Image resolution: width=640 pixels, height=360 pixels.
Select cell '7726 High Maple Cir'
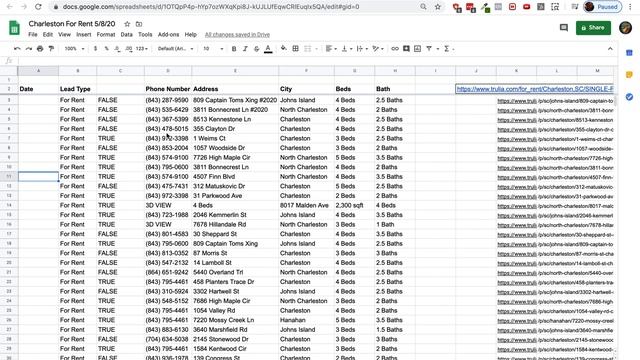point(235,158)
